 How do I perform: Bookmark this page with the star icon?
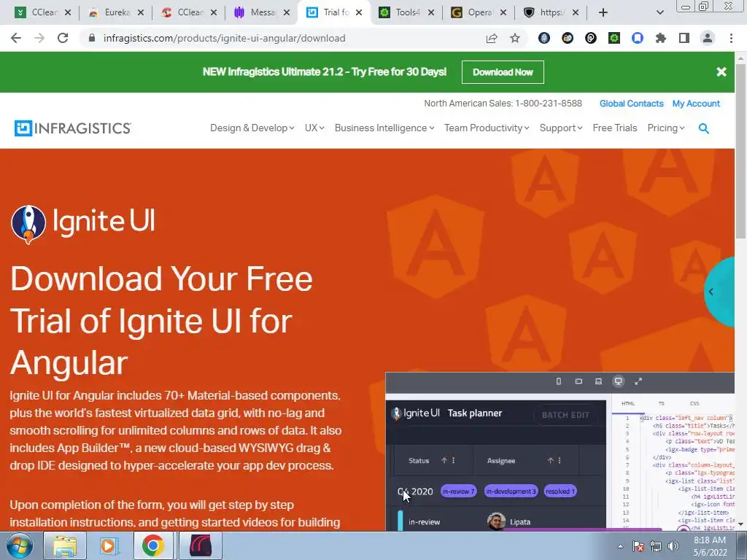(515, 38)
